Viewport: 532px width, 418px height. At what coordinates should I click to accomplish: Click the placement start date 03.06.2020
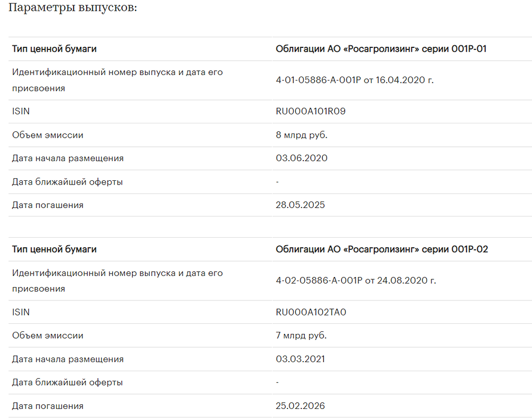[x=302, y=158]
